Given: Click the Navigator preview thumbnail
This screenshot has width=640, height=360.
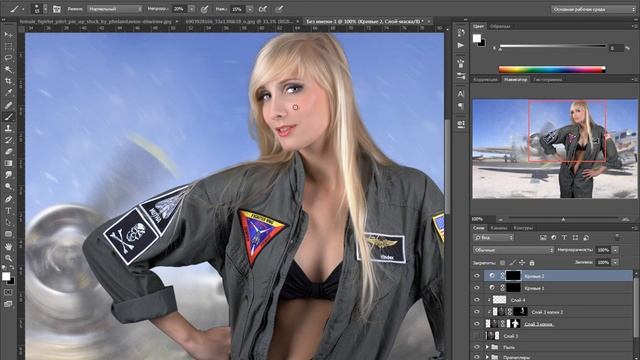Looking at the screenshot, I should pyautogui.click(x=555, y=149).
